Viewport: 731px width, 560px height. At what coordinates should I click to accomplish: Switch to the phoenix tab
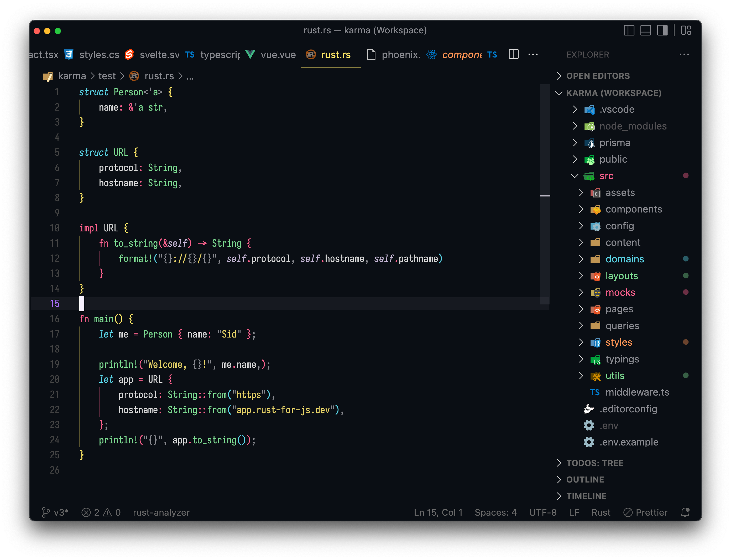[401, 55]
